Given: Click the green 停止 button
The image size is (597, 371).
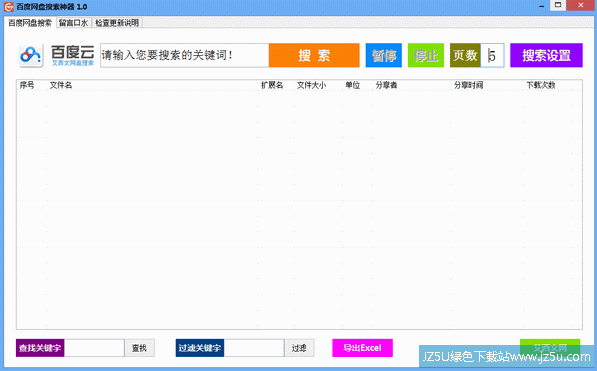Looking at the screenshot, I should coord(426,55).
